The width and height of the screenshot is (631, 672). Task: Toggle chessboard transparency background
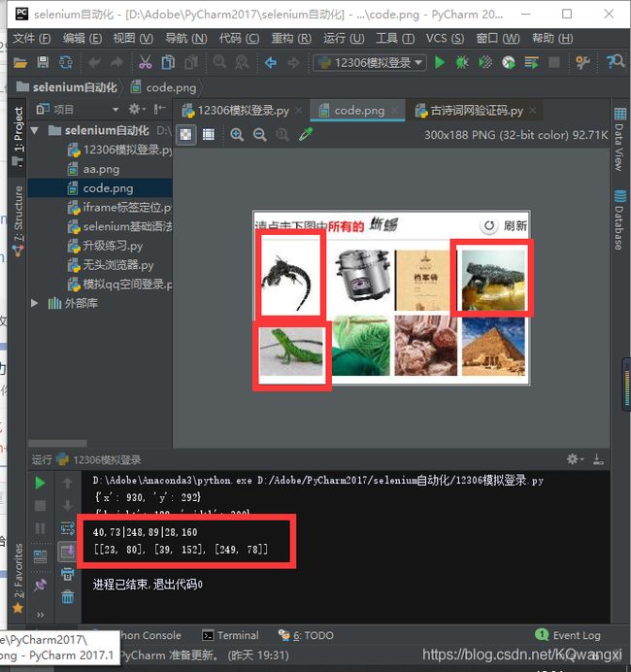tap(184, 135)
